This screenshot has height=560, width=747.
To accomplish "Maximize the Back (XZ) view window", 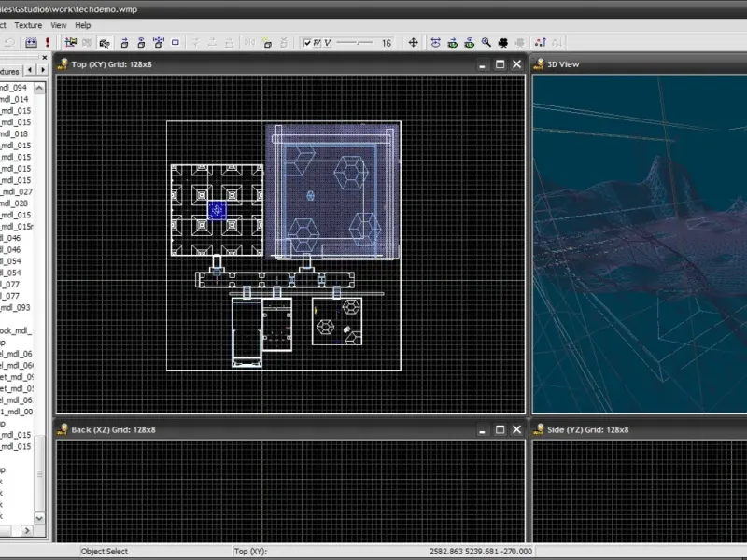I will click(500, 429).
